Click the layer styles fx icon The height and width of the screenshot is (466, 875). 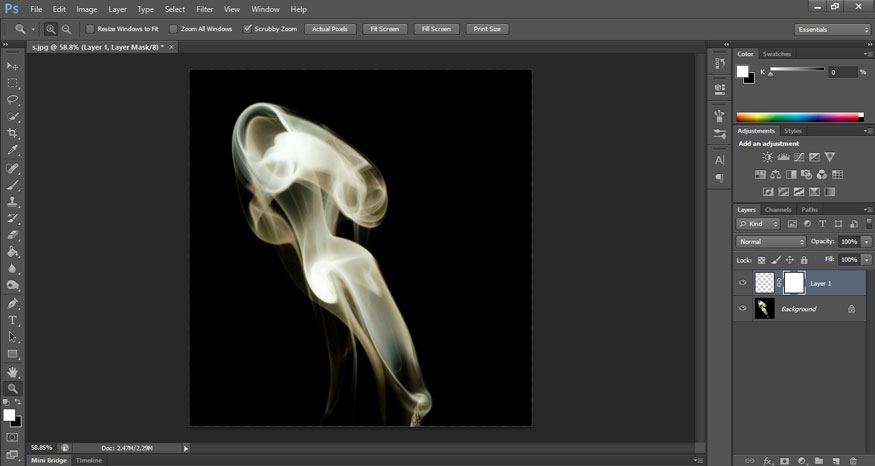pyautogui.click(x=768, y=461)
